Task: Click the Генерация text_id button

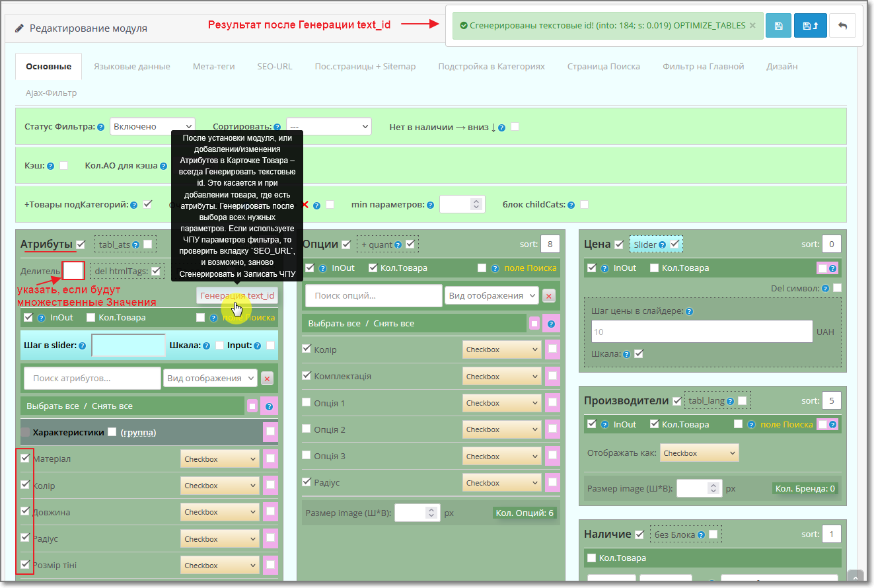Action: point(237,296)
